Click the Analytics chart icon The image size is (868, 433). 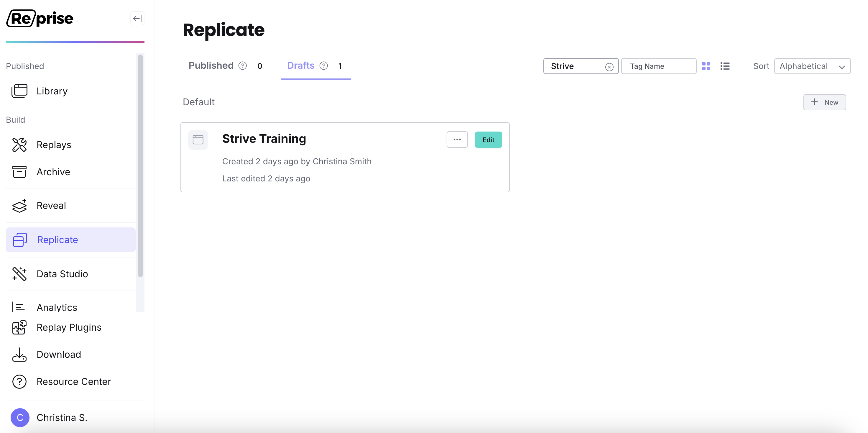tap(19, 307)
